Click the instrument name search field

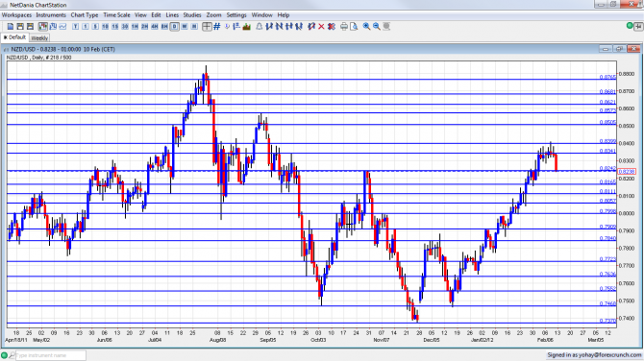click(x=51, y=355)
